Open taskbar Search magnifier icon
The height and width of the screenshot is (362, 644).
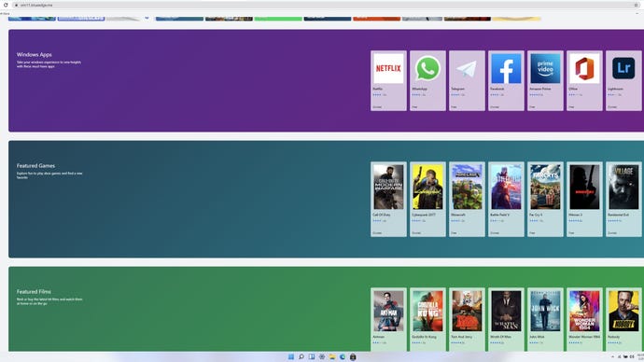tap(301, 356)
